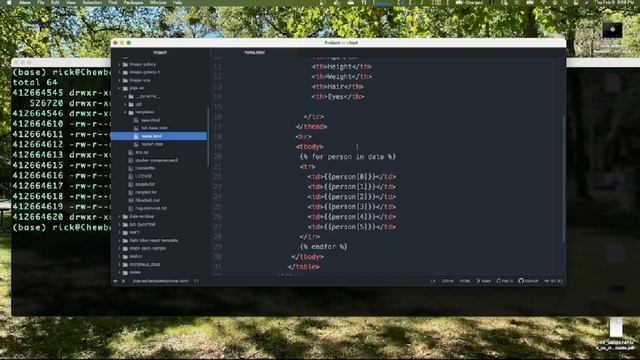
Task: Expand the first image-gallery folder arrow
Action: tap(120, 64)
